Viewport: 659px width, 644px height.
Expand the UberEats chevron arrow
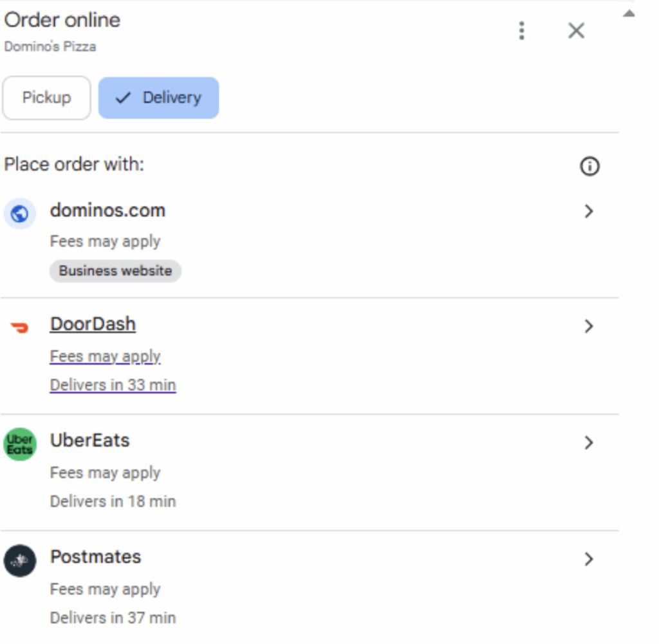point(588,443)
